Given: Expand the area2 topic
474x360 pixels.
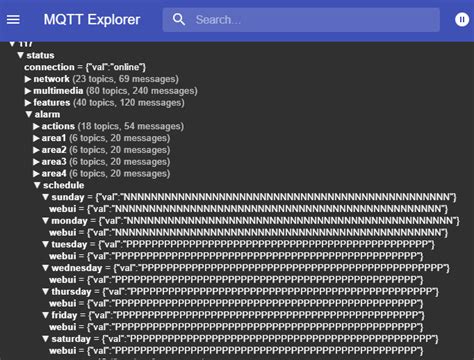Looking at the screenshot, I should (x=36, y=150).
